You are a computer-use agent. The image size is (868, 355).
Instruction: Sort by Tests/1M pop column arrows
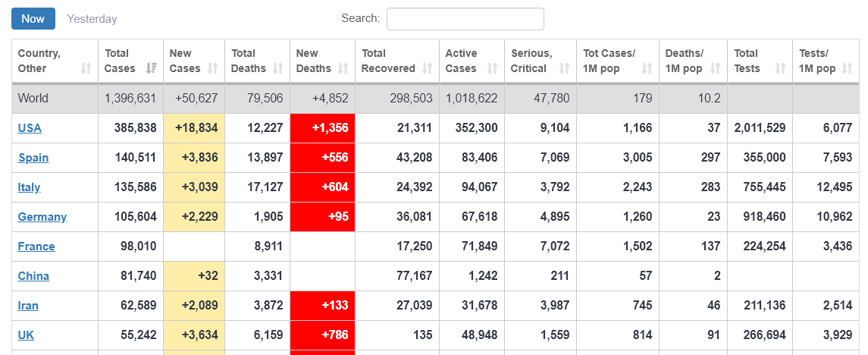pyautogui.click(x=847, y=69)
